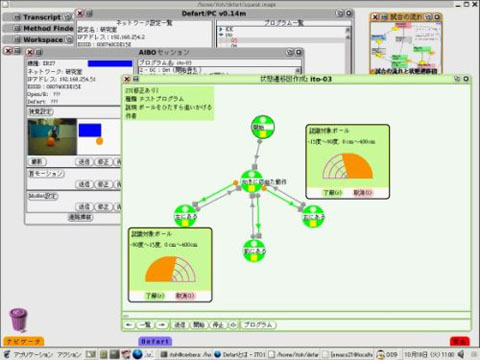This screenshot has height=360, width=480.
Task: Select the 前にある state node
Action: tap(254, 251)
